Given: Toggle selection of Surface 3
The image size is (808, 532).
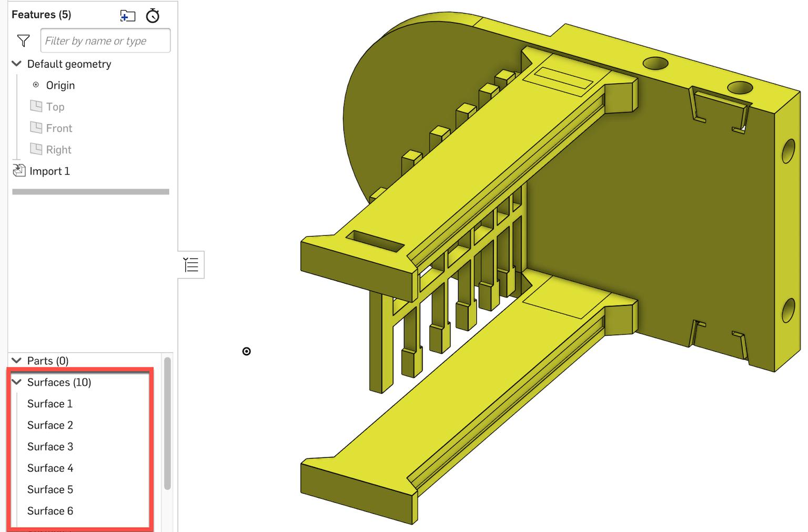Looking at the screenshot, I should pos(50,446).
